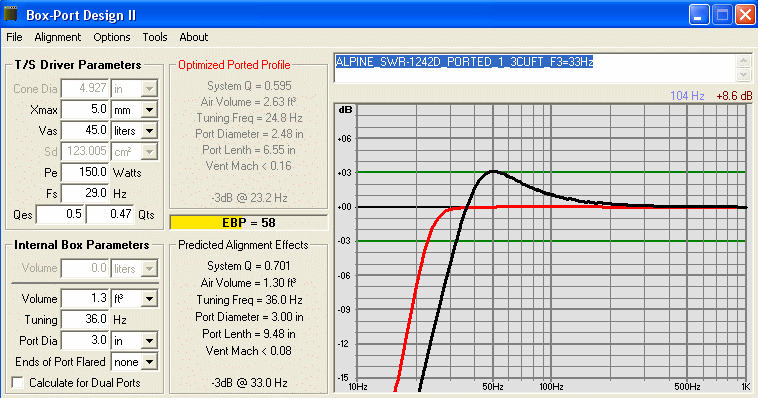Viewport: 758px width, 398px height.
Task: Minimize the Box-Port Design II window
Action: [x=699, y=15]
